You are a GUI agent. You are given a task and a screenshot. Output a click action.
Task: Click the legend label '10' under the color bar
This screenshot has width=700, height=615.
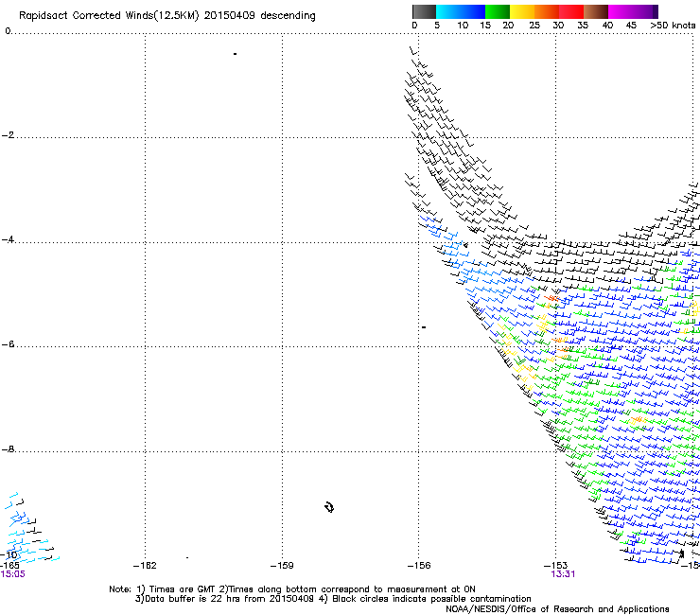(463, 26)
